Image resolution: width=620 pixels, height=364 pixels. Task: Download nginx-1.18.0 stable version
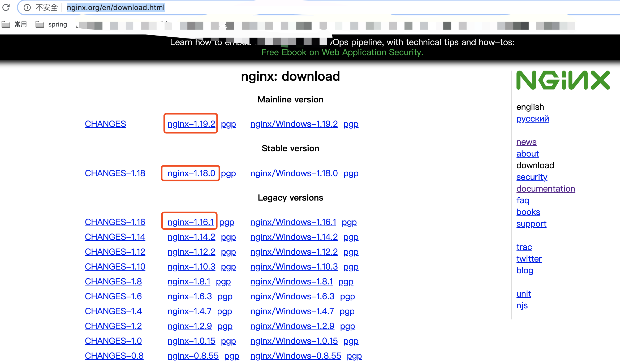[x=191, y=173]
